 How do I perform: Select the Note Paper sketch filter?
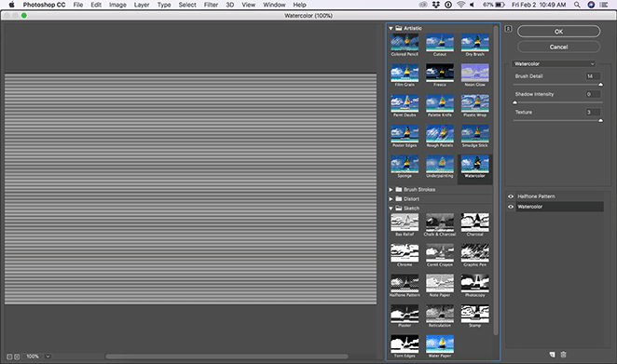point(440,283)
